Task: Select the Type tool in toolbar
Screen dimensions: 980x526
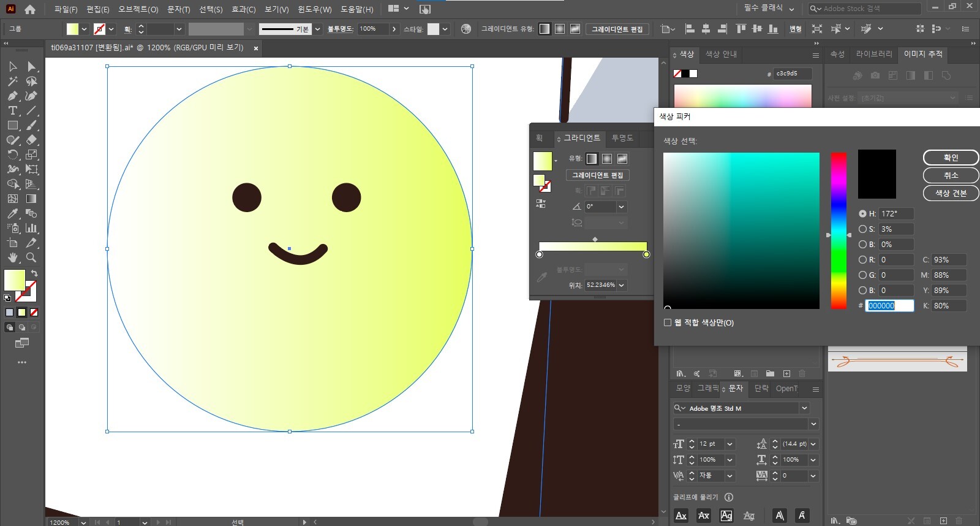Action: (x=12, y=110)
